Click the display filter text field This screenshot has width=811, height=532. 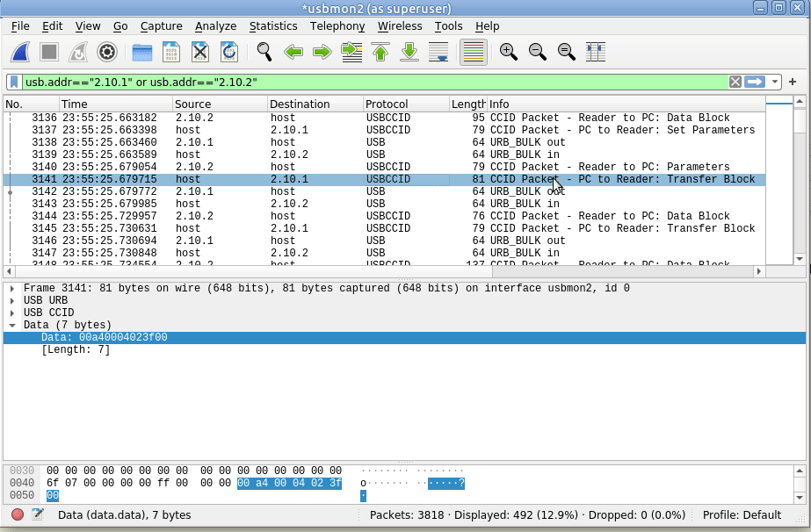pos(375,83)
